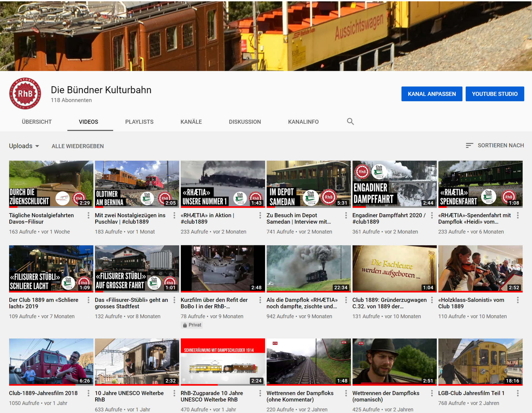
Task: Open title link Engadiner Dampffahrt 2020 / #club1889
Action: point(389,218)
